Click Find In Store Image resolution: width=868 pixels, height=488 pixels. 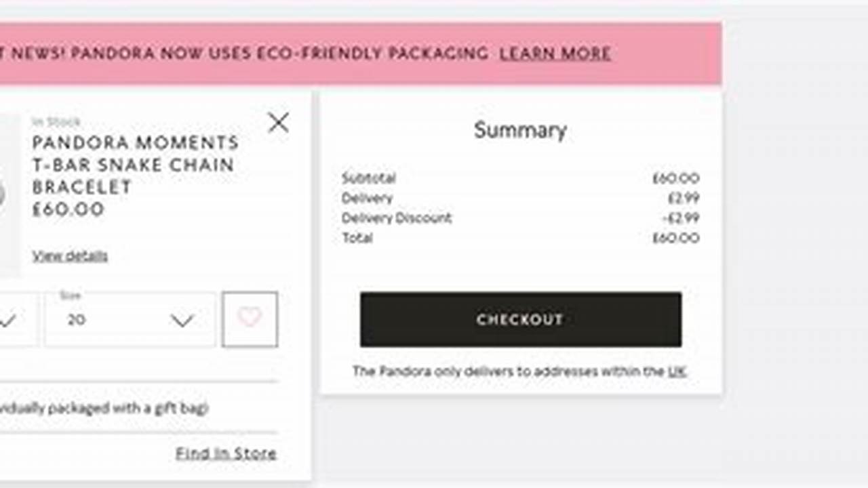coord(225,453)
